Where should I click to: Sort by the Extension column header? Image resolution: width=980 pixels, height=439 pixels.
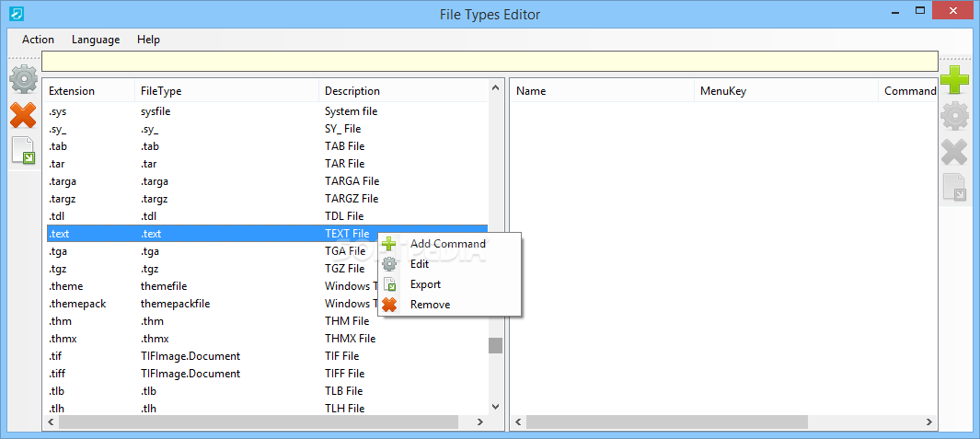pyautogui.click(x=90, y=91)
